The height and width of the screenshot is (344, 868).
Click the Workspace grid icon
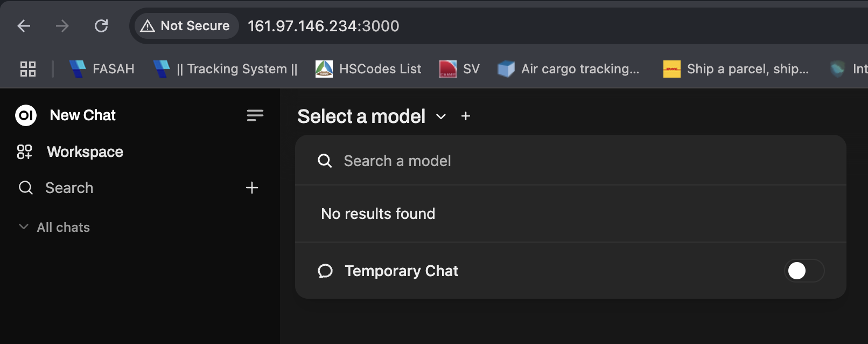point(25,152)
